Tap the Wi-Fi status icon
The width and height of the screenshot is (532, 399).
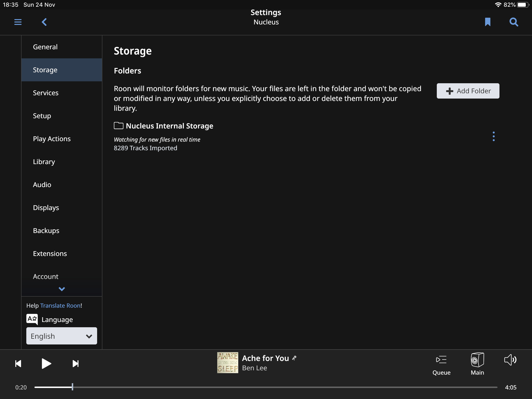click(x=498, y=5)
